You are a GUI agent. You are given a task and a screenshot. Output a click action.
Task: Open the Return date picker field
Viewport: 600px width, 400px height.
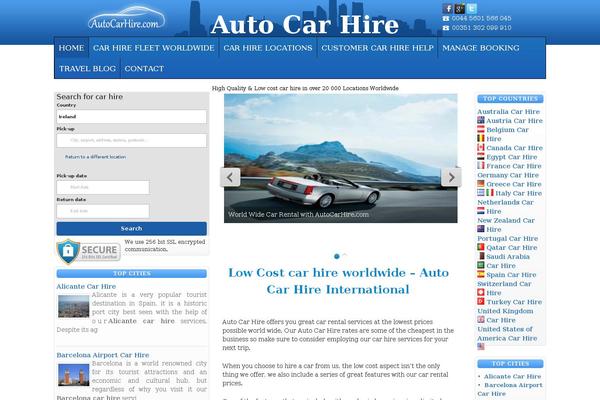click(x=103, y=211)
